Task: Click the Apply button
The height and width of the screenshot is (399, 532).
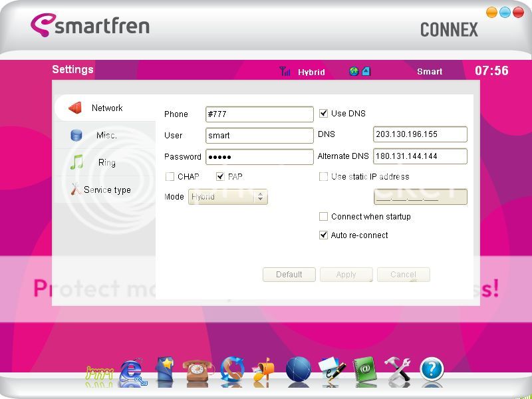Action: click(x=346, y=275)
